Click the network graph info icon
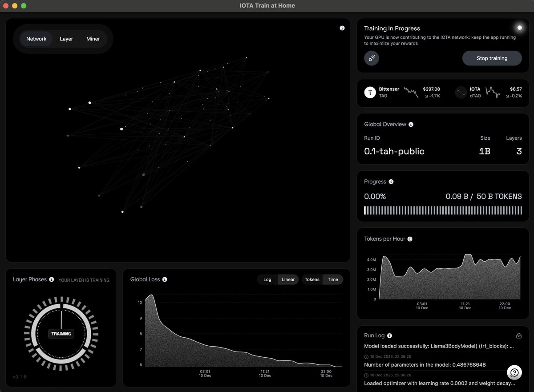Viewport: 534px width, 392px height. point(342,28)
